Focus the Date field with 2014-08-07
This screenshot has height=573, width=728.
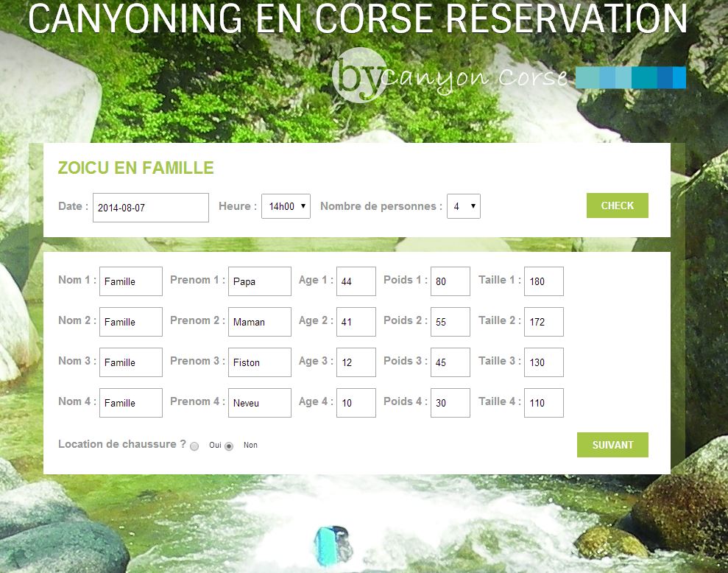click(x=151, y=208)
